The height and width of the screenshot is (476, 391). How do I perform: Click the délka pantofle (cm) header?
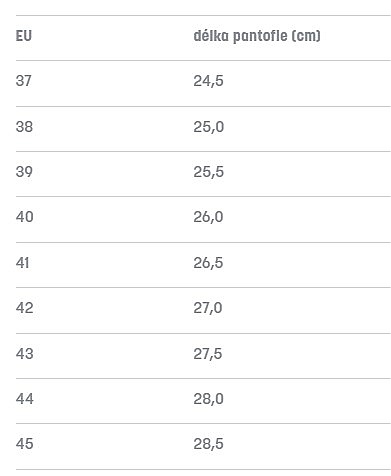(257, 36)
